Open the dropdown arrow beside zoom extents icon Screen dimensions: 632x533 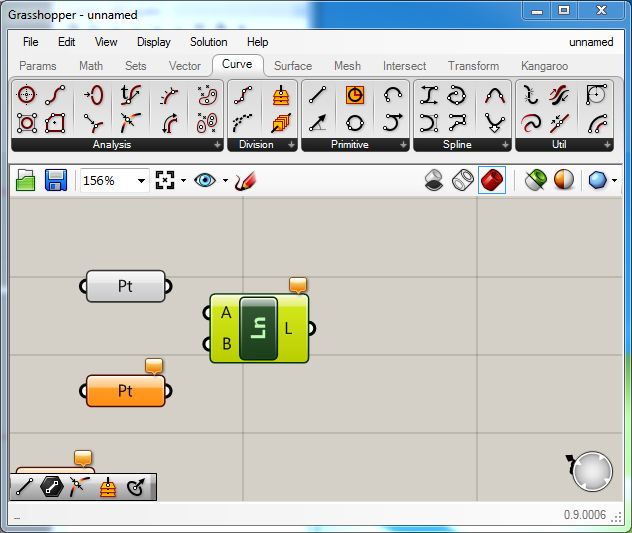[183, 180]
